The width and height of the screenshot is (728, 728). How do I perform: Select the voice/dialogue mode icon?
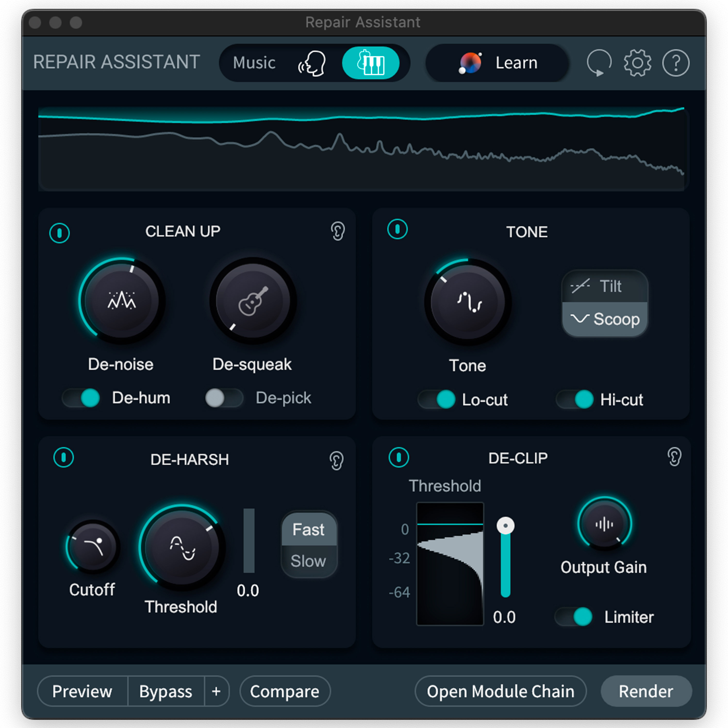tap(312, 63)
